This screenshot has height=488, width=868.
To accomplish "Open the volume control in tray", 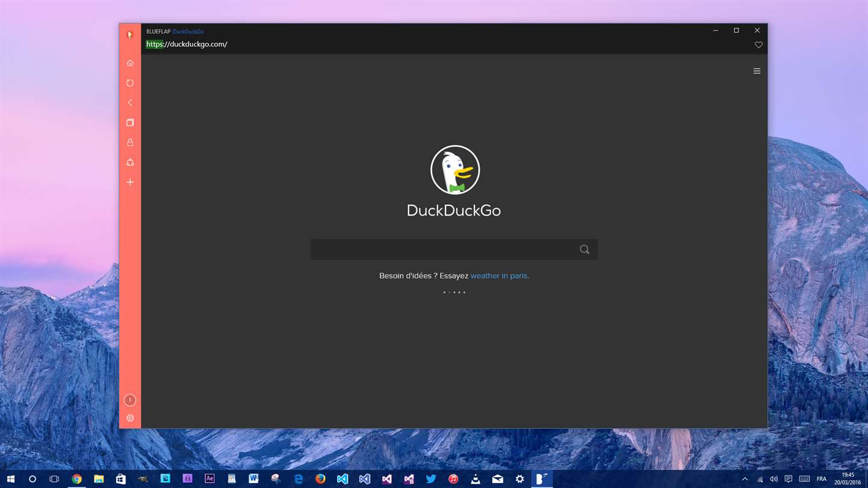I will click(774, 479).
